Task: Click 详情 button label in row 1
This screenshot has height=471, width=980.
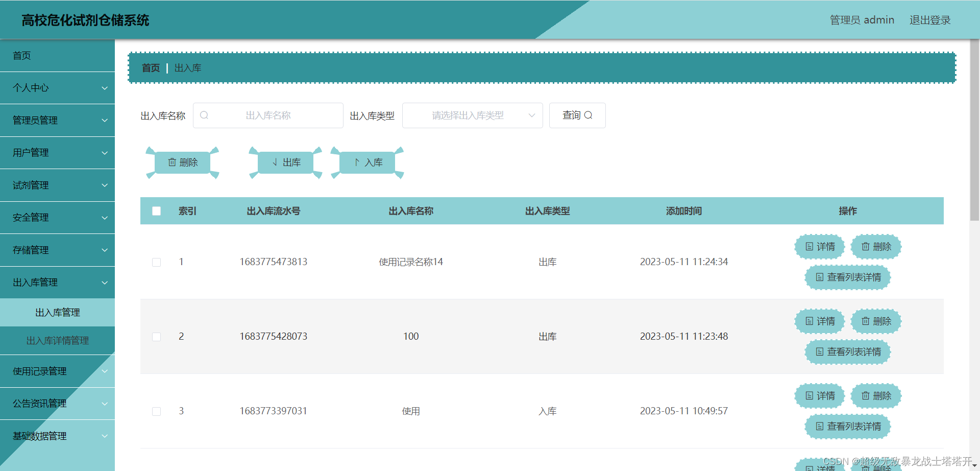Action: [826, 247]
